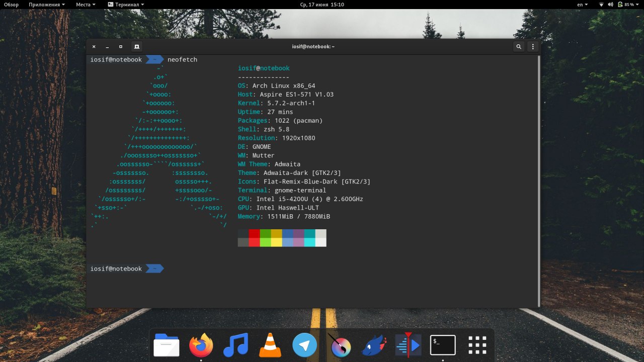Open the blue fish app in dock
This screenshot has width=644, height=362.
(374, 345)
